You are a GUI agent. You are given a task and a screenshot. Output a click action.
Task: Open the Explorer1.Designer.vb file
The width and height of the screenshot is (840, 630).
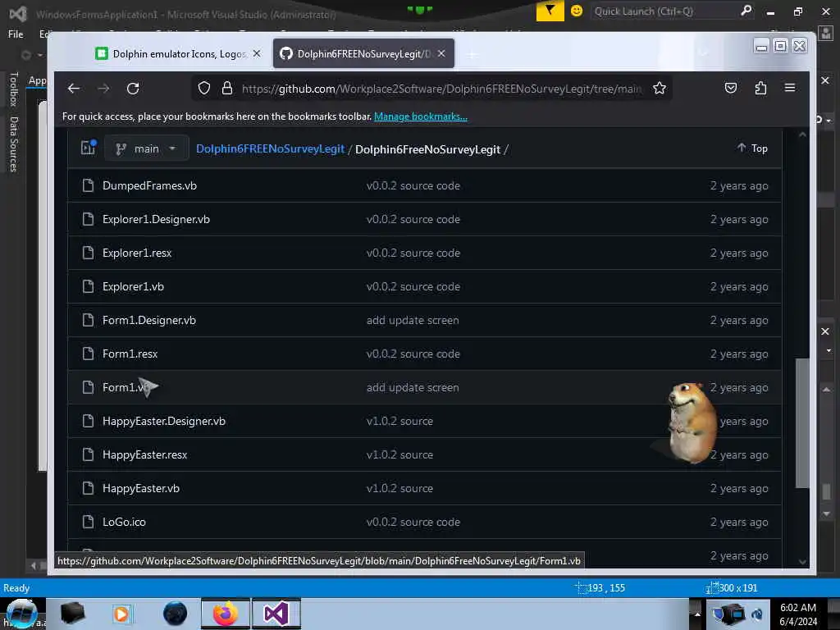[156, 219]
